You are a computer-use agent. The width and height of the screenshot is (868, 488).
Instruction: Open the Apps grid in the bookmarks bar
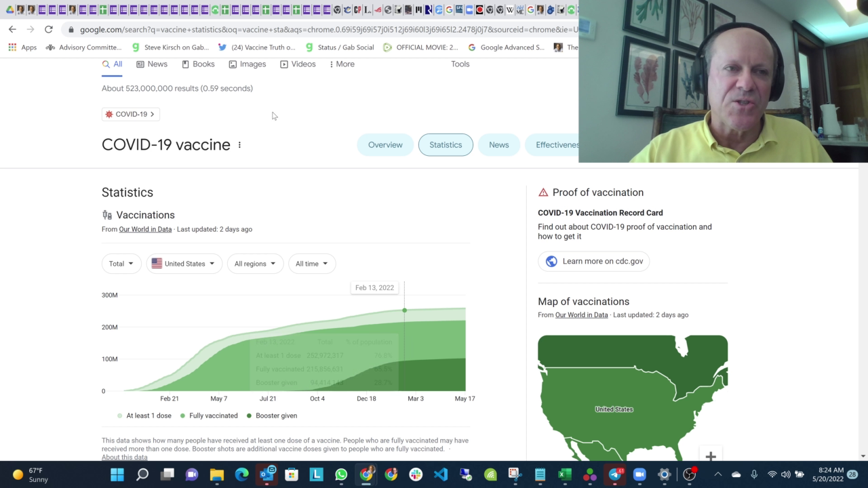click(22, 47)
